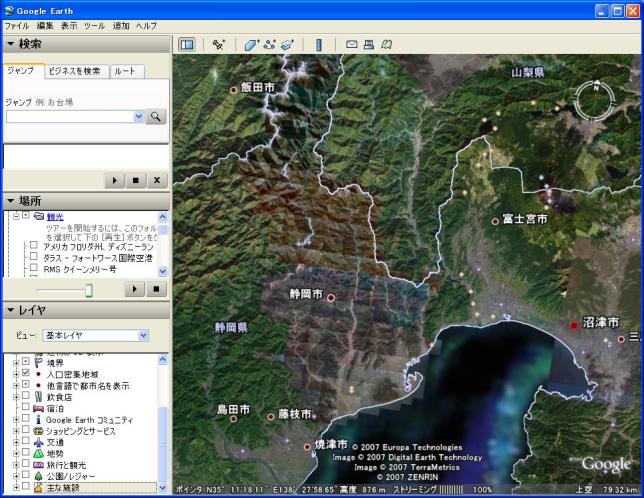Image resolution: width=644 pixels, height=498 pixels.
Task: Enable the 宿泊 layer checkbox
Action: [26, 407]
